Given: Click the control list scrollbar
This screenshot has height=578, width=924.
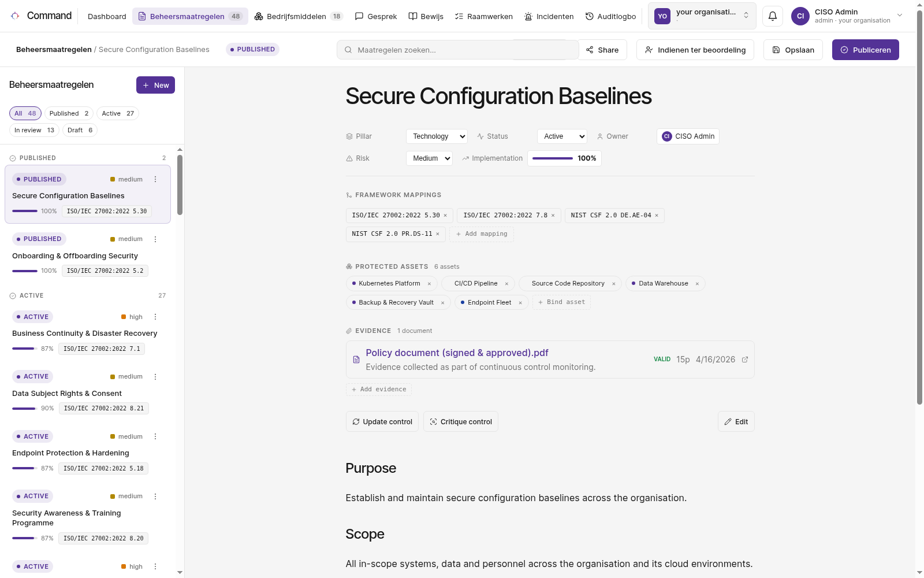Looking at the screenshot, I should 180,185.
